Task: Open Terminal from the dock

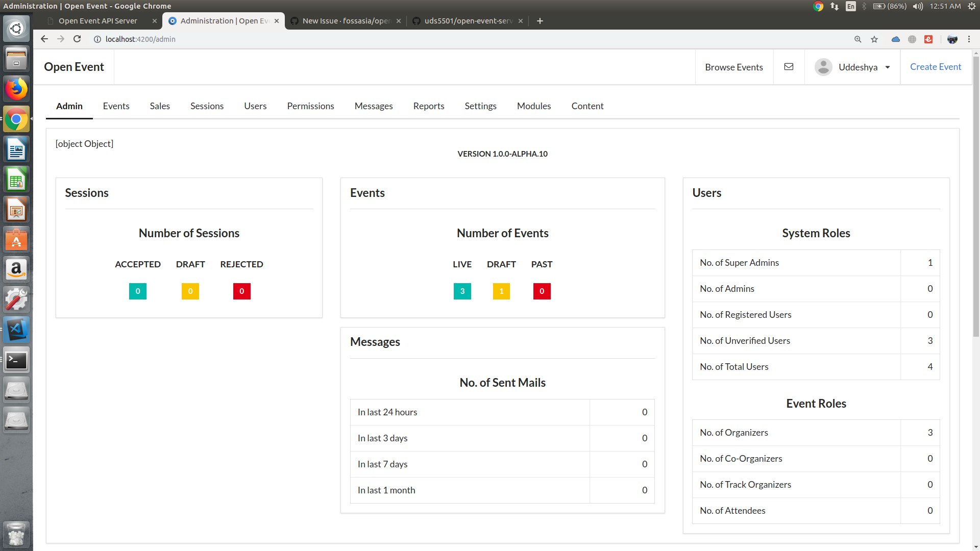Action: coord(16,361)
